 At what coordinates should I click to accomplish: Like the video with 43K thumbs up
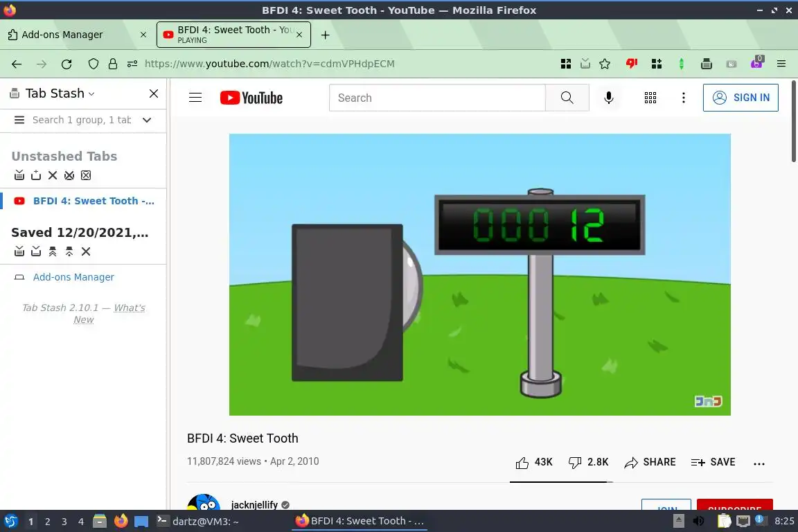pyautogui.click(x=534, y=462)
